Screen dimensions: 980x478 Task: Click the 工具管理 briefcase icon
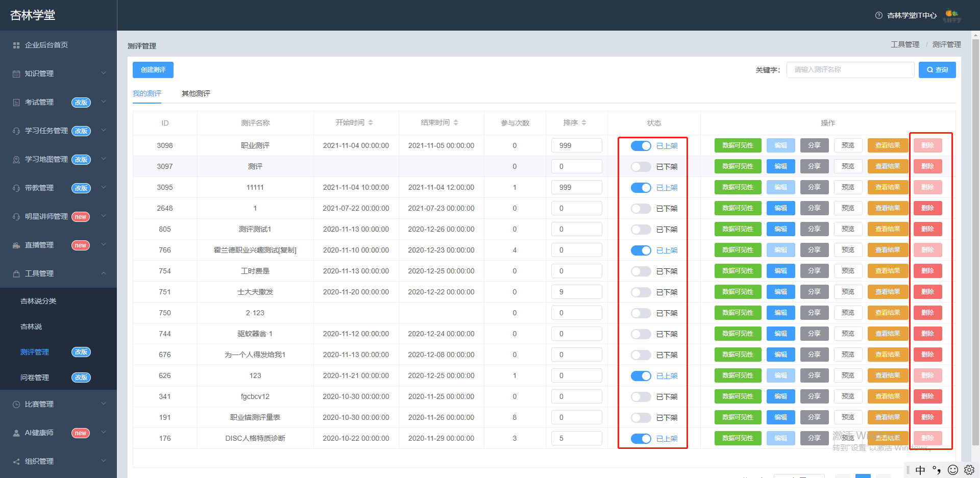click(16, 274)
